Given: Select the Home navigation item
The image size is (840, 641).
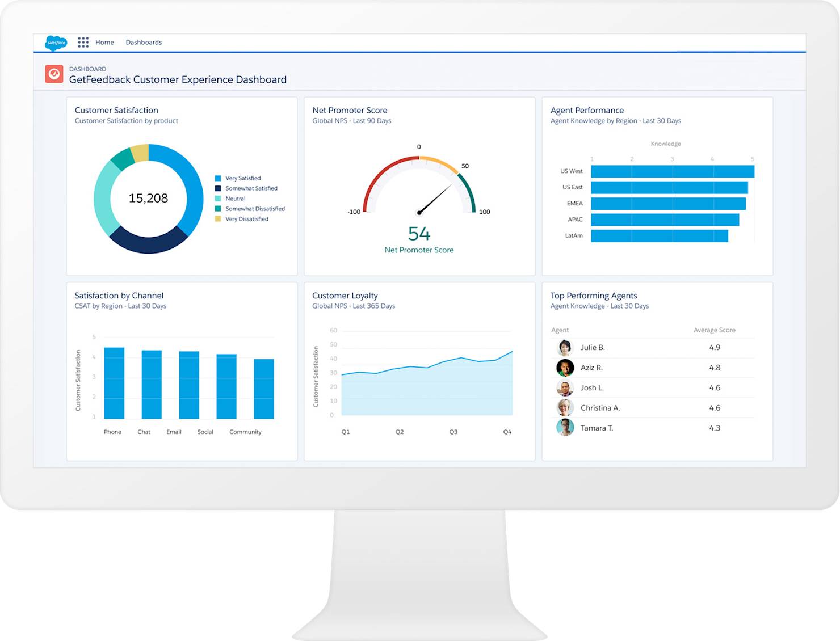Looking at the screenshot, I should [104, 42].
